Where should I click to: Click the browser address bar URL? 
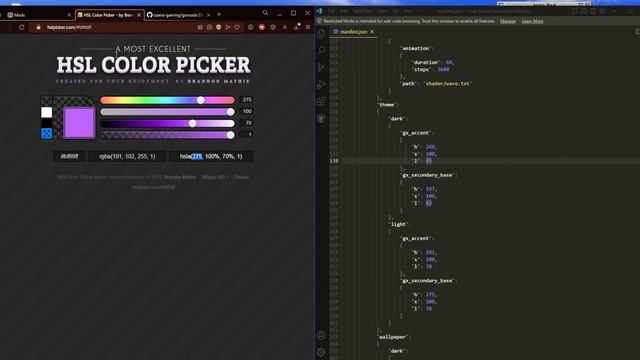click(x=69, y=27)
